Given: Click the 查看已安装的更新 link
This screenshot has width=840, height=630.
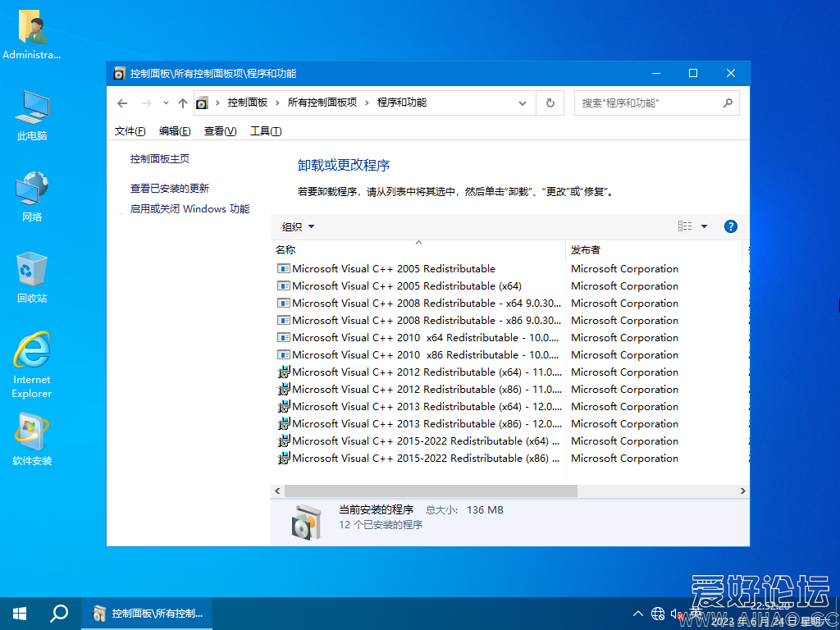Looking at the screenshot, I should pyautogui.click(x=170, y=188).
